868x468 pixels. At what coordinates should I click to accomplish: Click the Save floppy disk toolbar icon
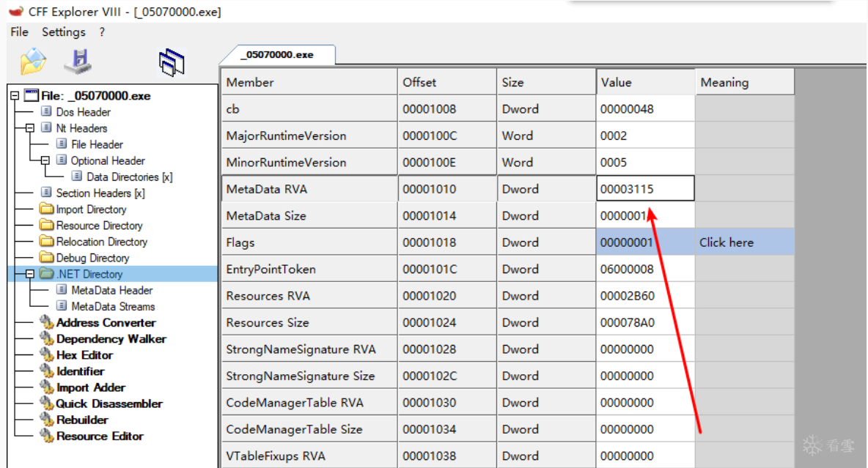pos(78,61)
